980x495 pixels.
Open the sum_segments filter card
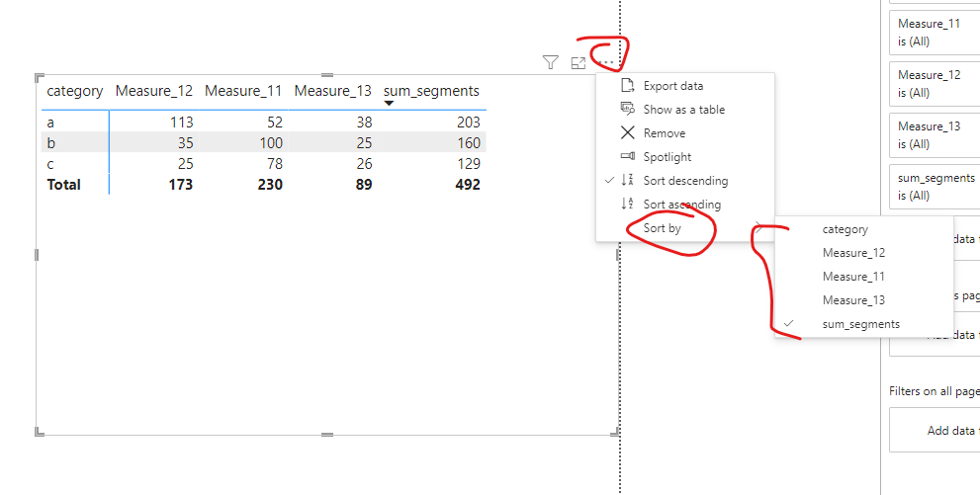[935, 186]
